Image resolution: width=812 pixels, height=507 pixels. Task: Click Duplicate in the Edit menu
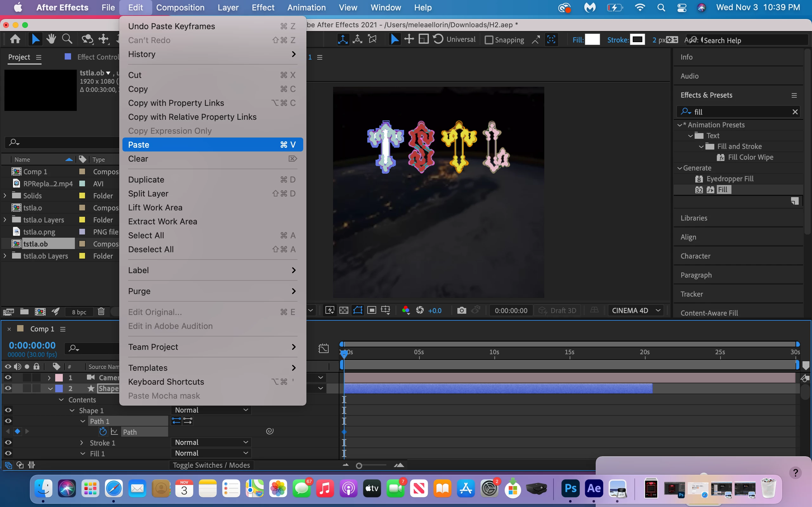[x=146, y=179]
